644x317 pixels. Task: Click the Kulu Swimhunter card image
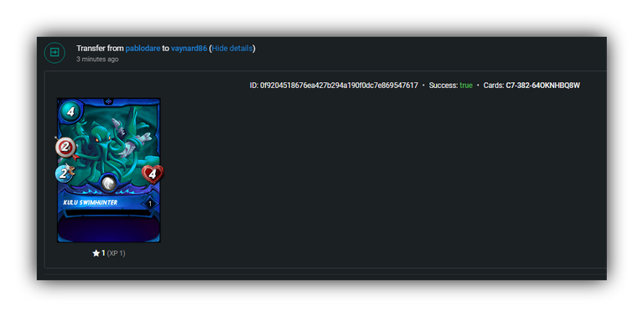(109, 170)
